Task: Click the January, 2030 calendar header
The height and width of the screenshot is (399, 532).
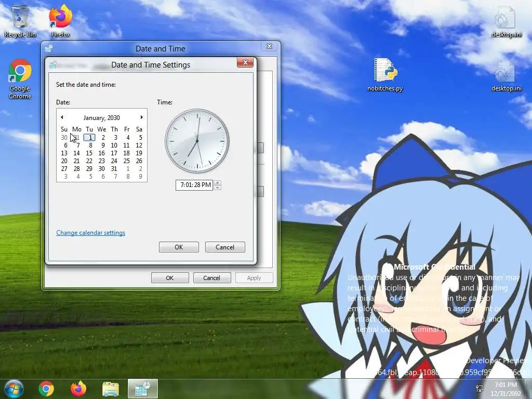Action: click(101, 118)
